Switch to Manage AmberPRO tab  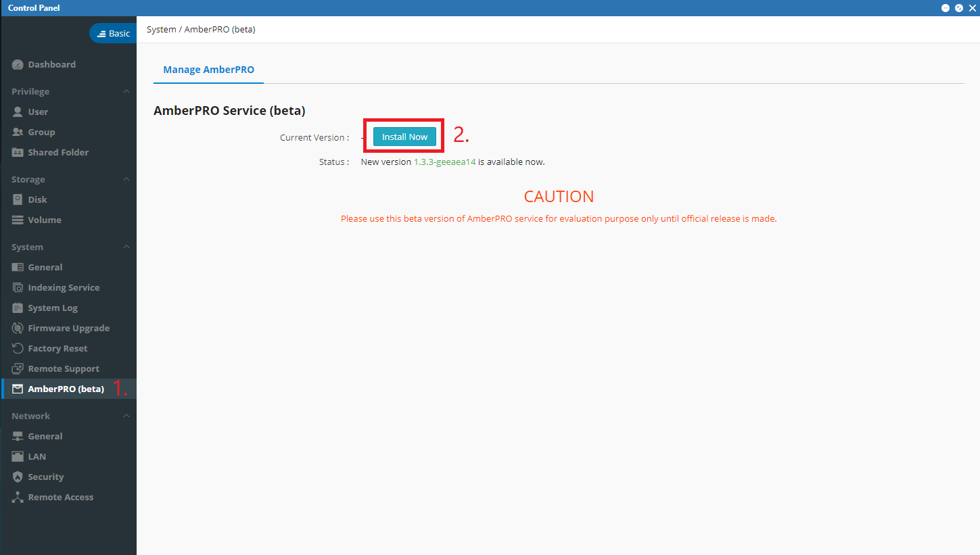(x=208, y=70)
